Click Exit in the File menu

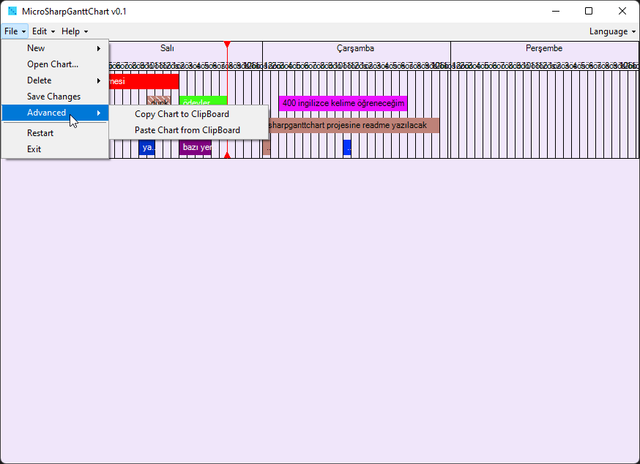coord(34,149)
